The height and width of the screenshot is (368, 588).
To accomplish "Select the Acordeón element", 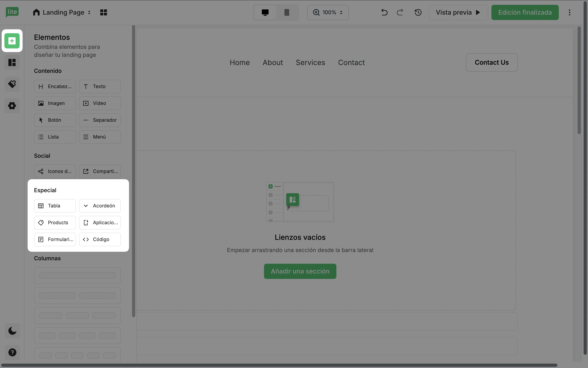I will pos(100,206).
